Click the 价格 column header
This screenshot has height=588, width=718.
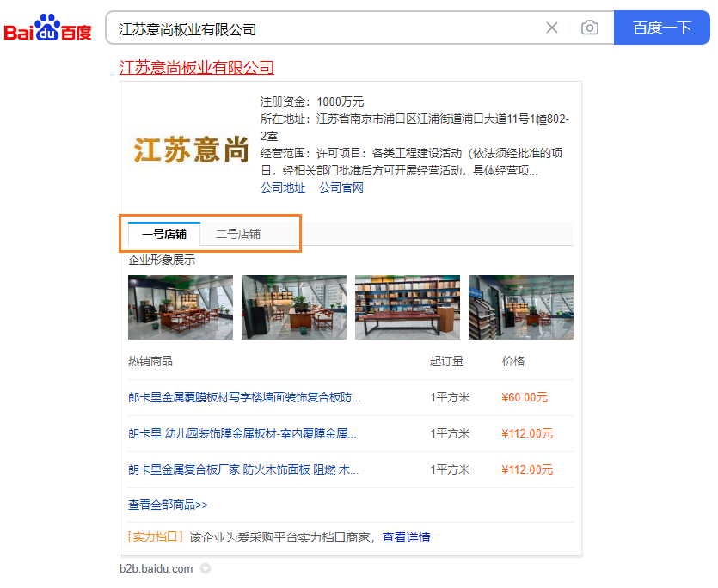click(512, 361)
